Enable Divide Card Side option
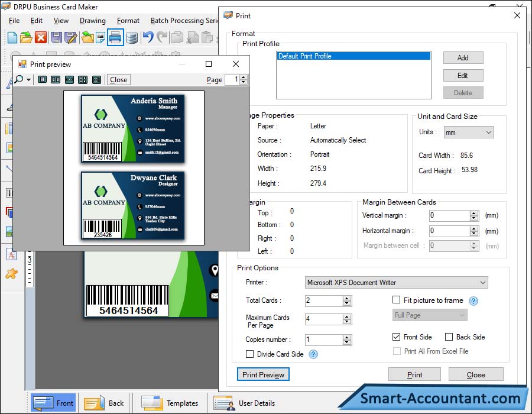The width and height of the screenshot is (532, 414). (249, 354)
